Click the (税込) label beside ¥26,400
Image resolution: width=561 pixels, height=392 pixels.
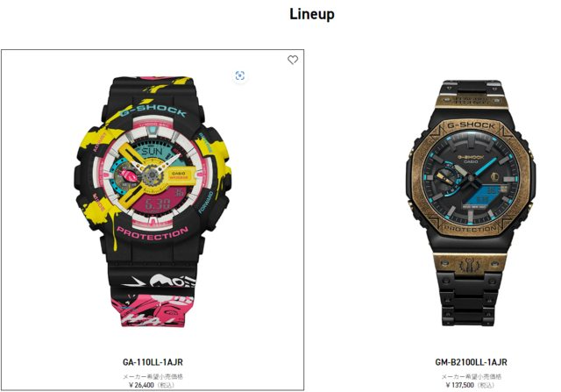(166, 385)
